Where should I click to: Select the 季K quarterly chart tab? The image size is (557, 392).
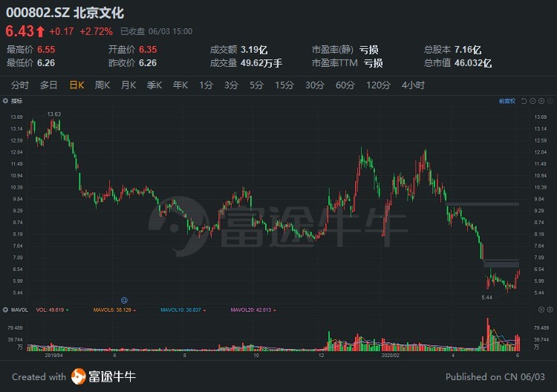tap(154, 85)
